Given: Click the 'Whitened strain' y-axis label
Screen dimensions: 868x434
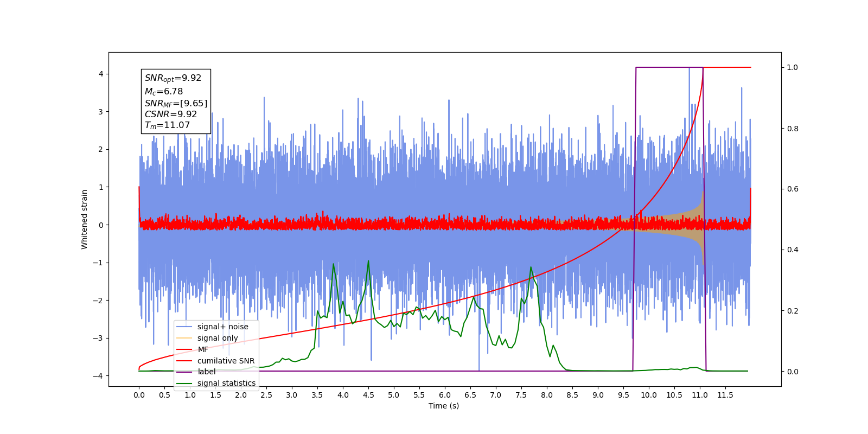Looking at the screenshot, I should [84, 219].
